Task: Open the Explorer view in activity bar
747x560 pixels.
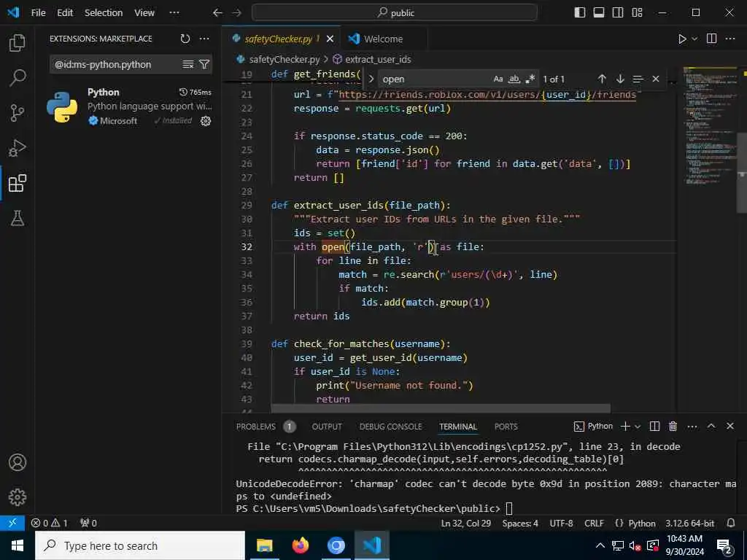Action: (18, 43)
